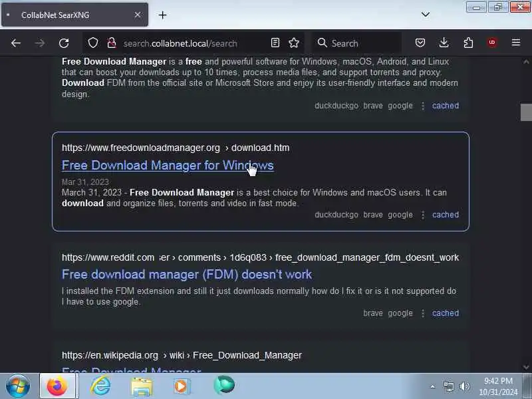
Task: Open the Downloads panel
Action: coord(444,43)
